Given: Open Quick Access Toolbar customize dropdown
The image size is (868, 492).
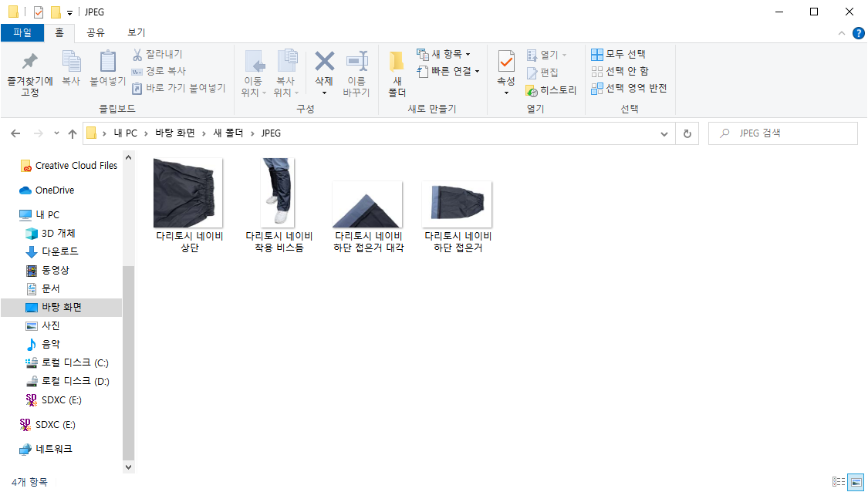Looking at the screenshot, I should 69,13.
